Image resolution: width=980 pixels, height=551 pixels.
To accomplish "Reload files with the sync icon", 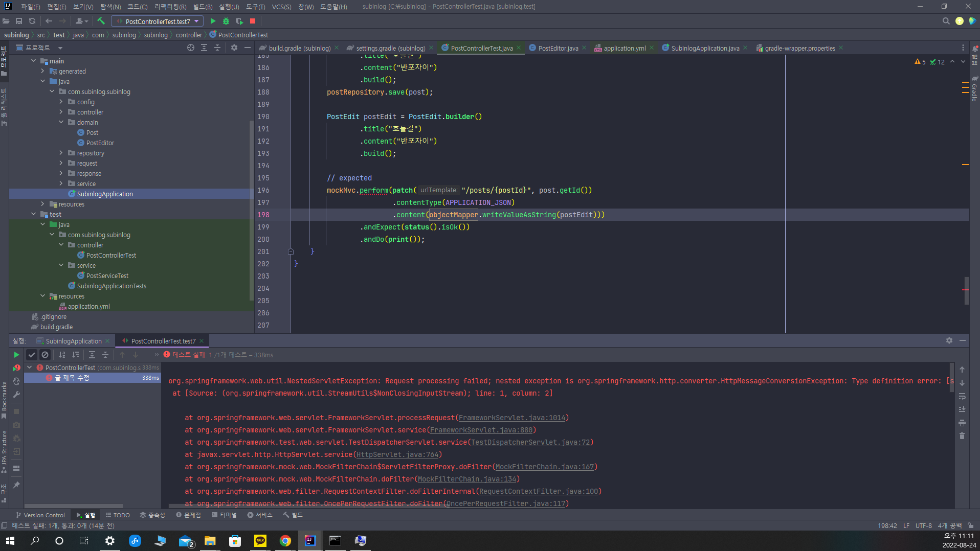I will click(32, 21).
